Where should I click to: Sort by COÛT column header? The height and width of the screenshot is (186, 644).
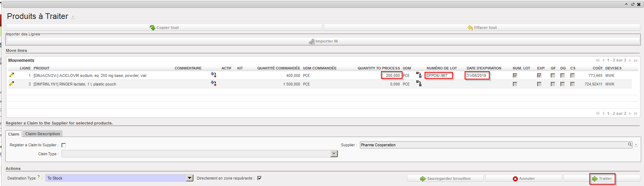click(x=598, y=68)
